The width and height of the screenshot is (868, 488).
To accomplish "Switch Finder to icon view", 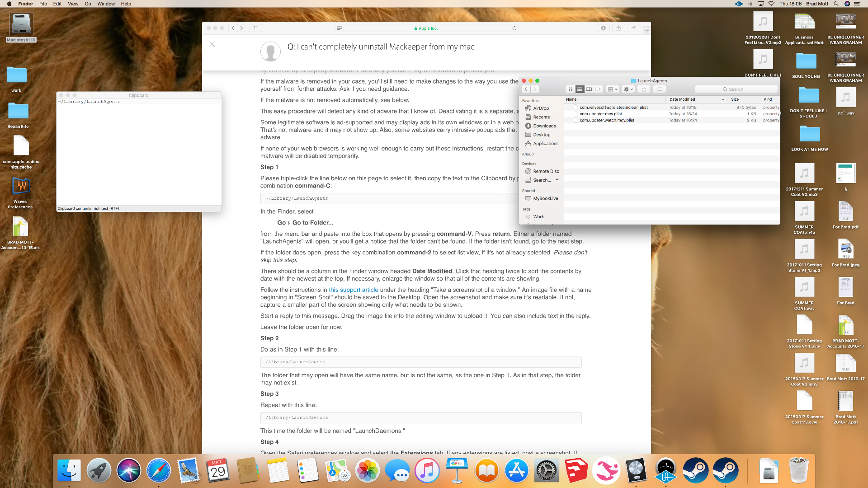I will tap(571, 89).
